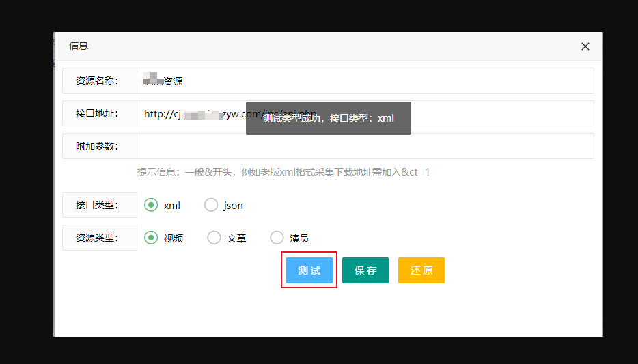Click the 接口地址 field label

click(97, 113)
